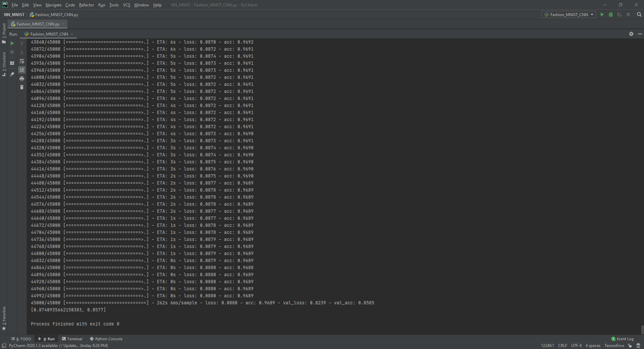Image resolution: width=644 pixels, height=349 pixels.
Task: Clear all console output with trash icon
Action: [x=22, y=87]
